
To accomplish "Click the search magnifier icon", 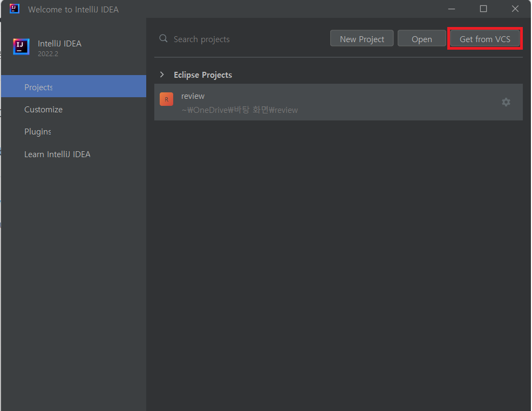I will pos(163,38).
